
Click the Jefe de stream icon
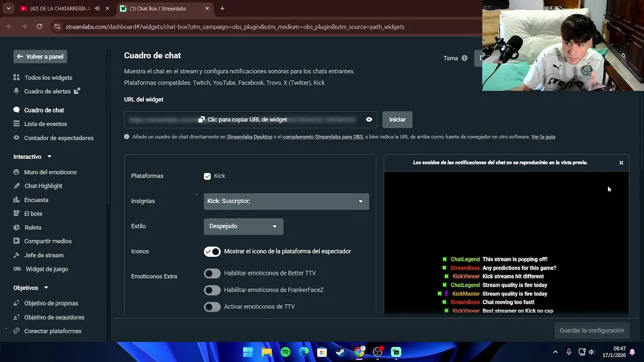click(x=17, y=255)
